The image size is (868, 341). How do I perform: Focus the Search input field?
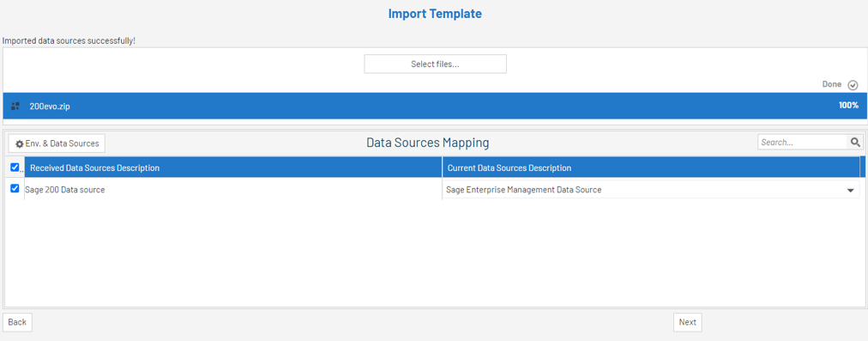[x=803, y=143]
